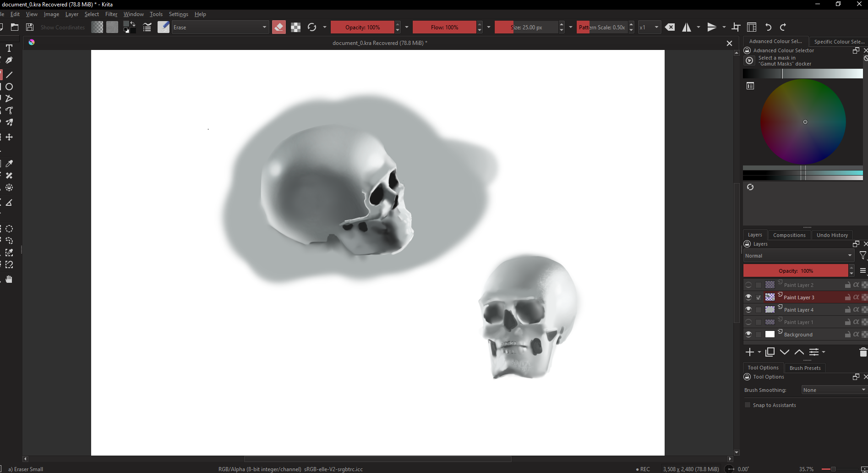The height and width of the screenshot is (473, 868).
Task: Move layer down in the stack
Action: click(785, 352)
